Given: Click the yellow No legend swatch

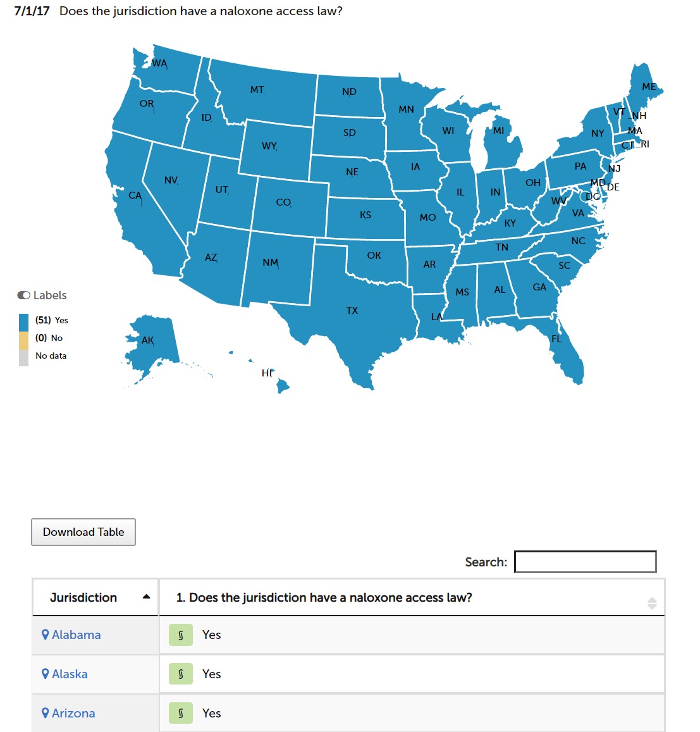Looking at the screenshot, I should tap(24, 340).
